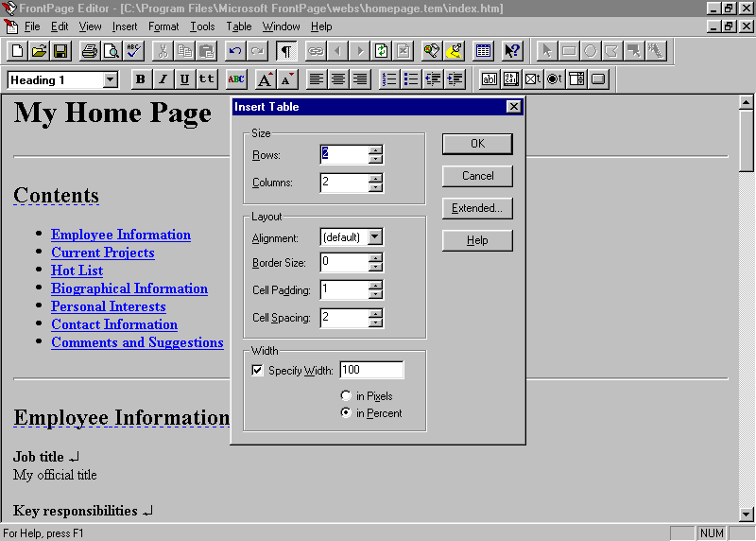Create a bulleted list
The image size is (756, 541).
pos(411,79)
